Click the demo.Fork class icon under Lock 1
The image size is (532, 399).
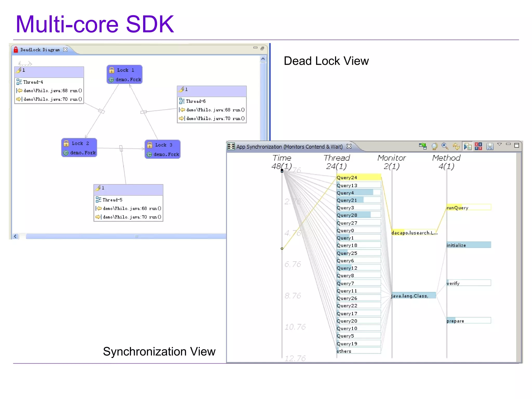pyautogui.click(x=111, y=80)
